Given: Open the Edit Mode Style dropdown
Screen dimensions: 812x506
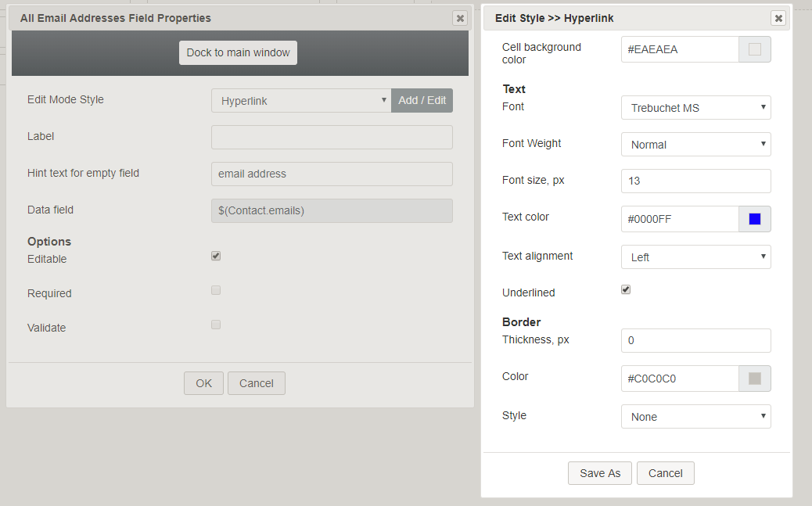Looking at the screenshot, I should [301, 100].
